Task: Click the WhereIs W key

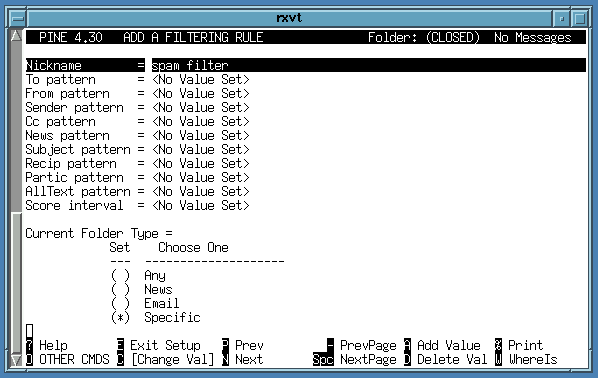Action: [x=498, y=359]
